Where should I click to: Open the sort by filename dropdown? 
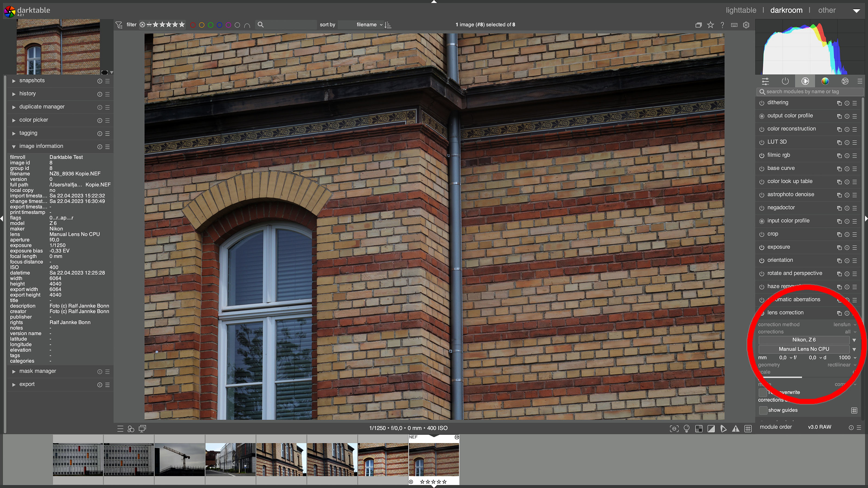[x=369, y=25]
